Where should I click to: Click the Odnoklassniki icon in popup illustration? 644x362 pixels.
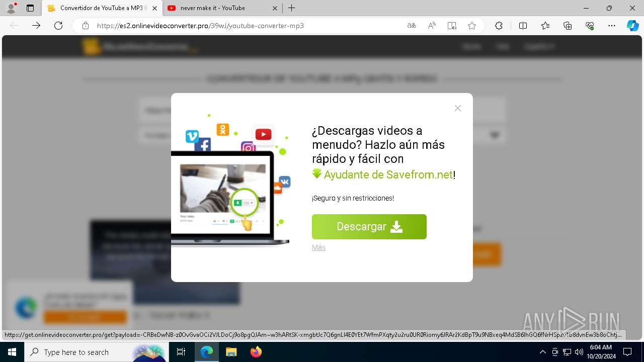click(222, 130)
